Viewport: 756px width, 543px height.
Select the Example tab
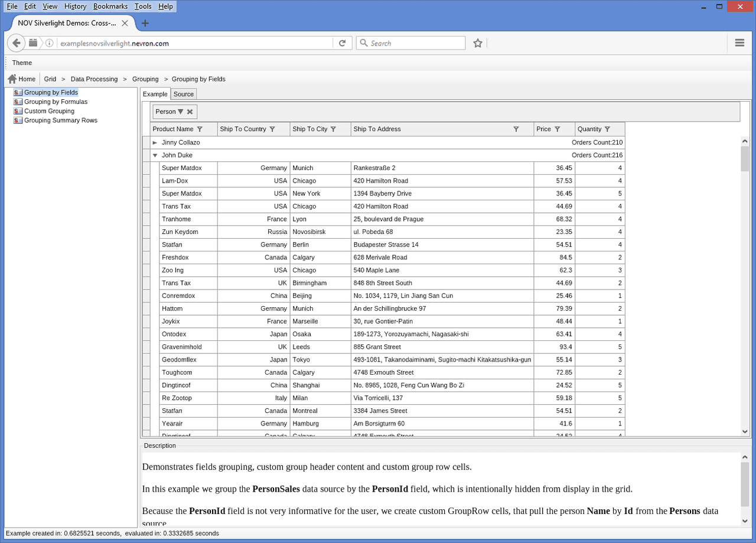pyautogui.click(x=155, y=94)
